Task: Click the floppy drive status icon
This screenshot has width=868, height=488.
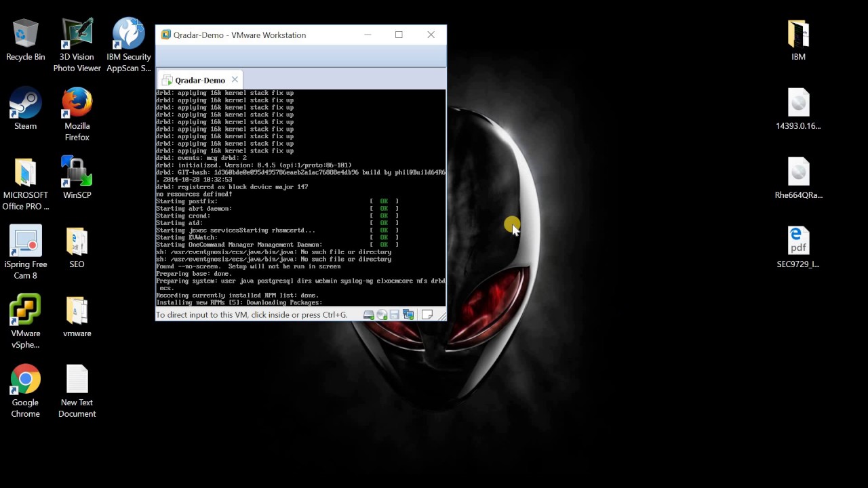Action: point(395,314)
